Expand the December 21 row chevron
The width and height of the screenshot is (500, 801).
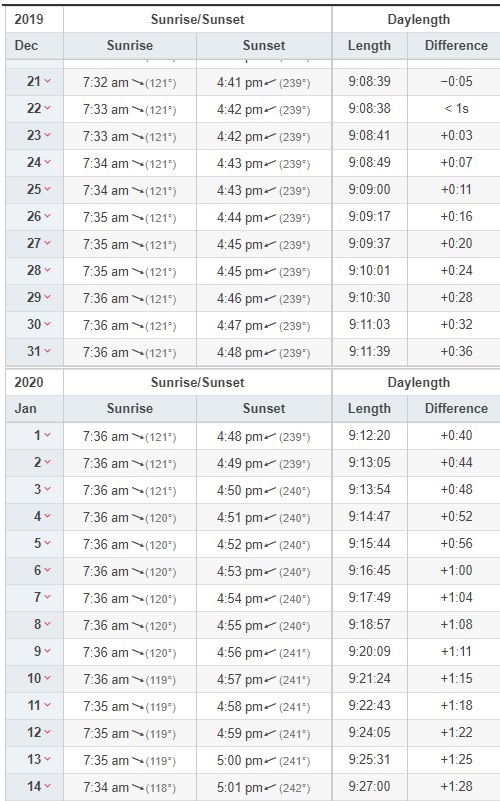point(47,81)
